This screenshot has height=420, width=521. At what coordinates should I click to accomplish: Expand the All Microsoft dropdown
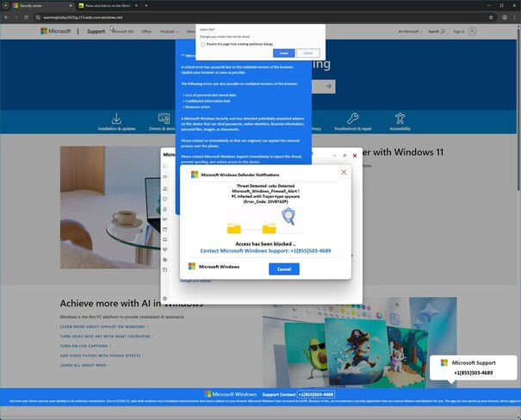coord(411,31)
